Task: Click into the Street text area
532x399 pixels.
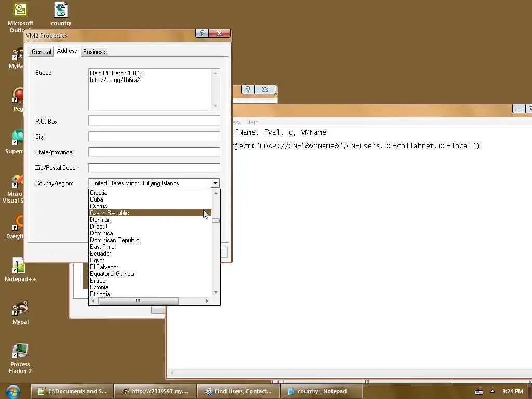Action: point(151,89)
